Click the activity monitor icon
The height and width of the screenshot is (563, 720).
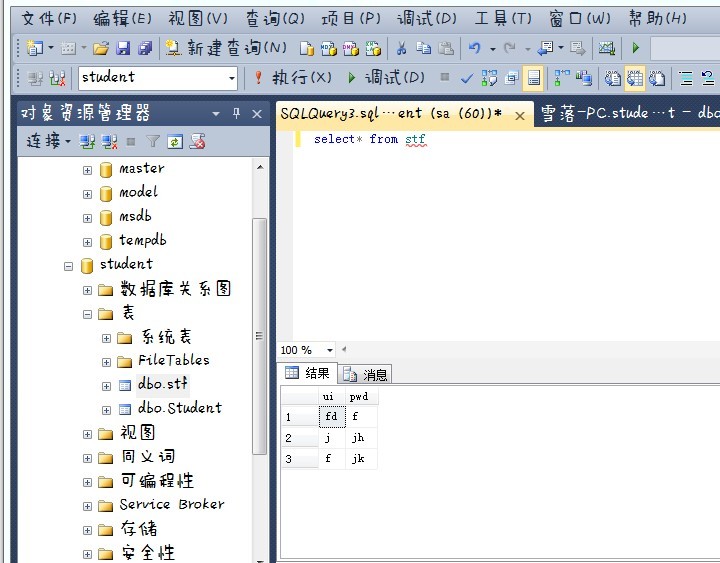(x=607, y=48)
